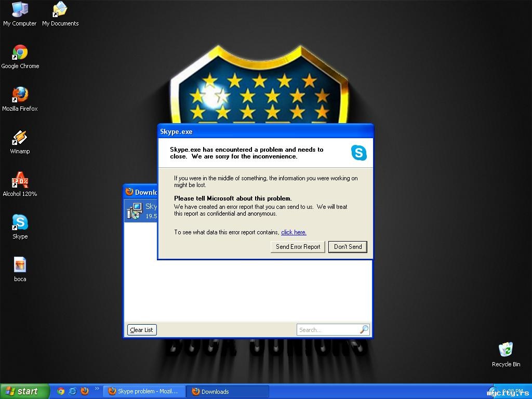This screenshot has width=532, height=399.
Task: Launch Internet Explorer from Quick Launch
Action: tap(73, 391)
